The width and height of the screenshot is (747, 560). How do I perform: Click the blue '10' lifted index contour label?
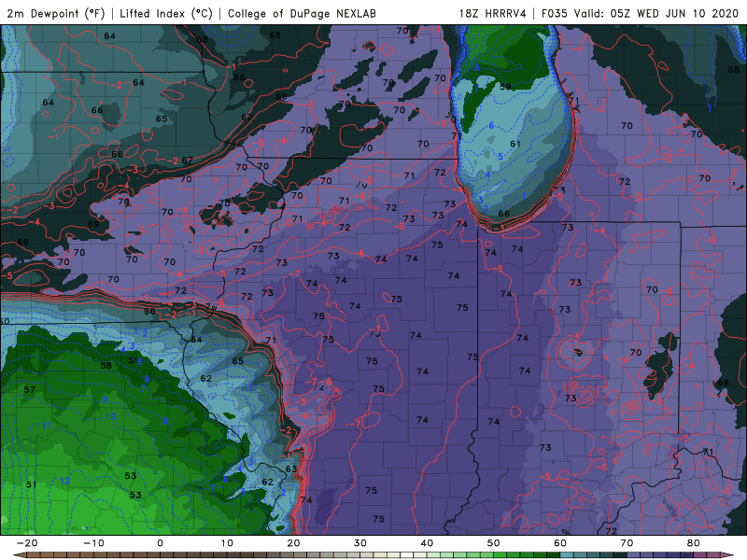[x=110, y=416]
